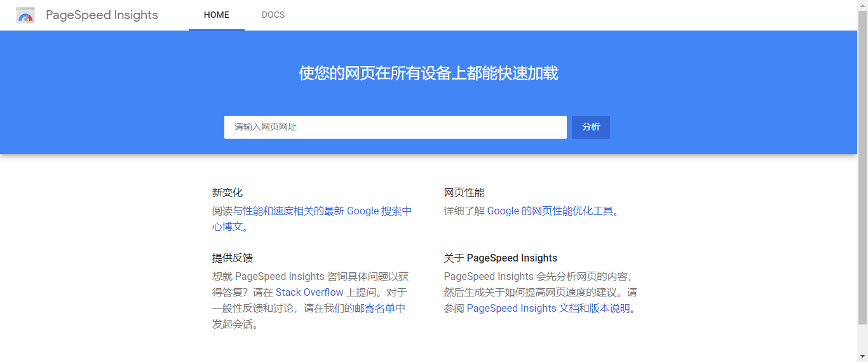Follow the Stack Overflow link
This screenshot has width=868, height=362.
pos(309,293)
